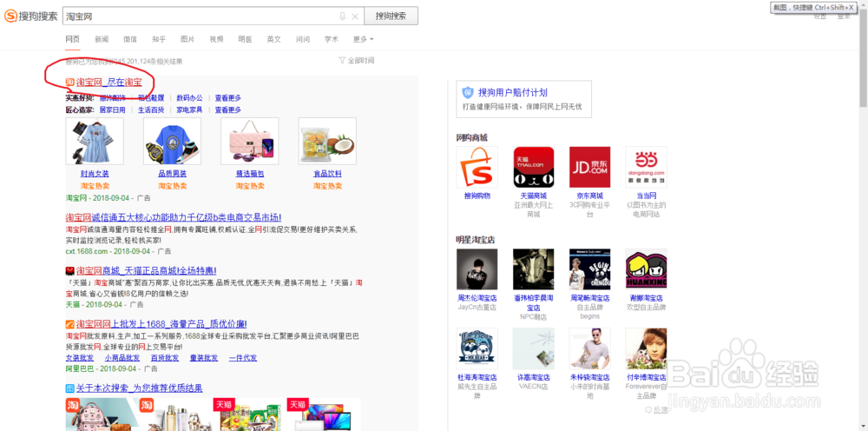Click the 反馈 feedback link
Viewport: 868px width, 431px height.
pyautogui.click(x=657, y=410)
